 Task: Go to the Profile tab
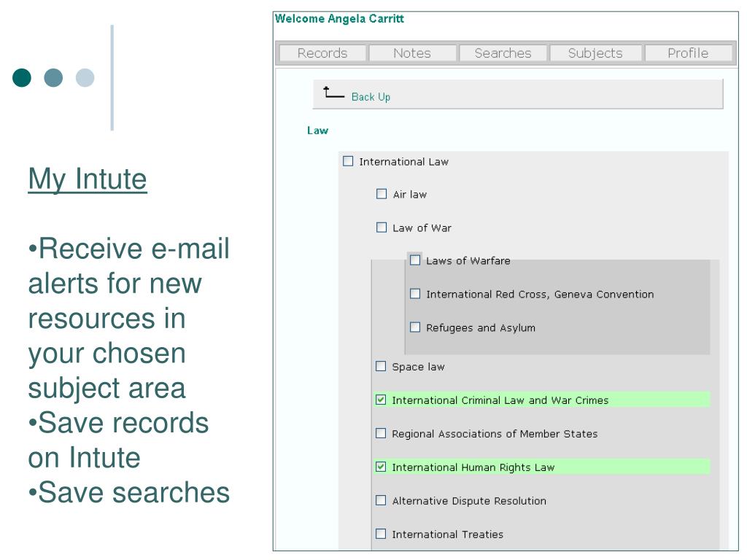pyautogui.click(x=688, y=52)
